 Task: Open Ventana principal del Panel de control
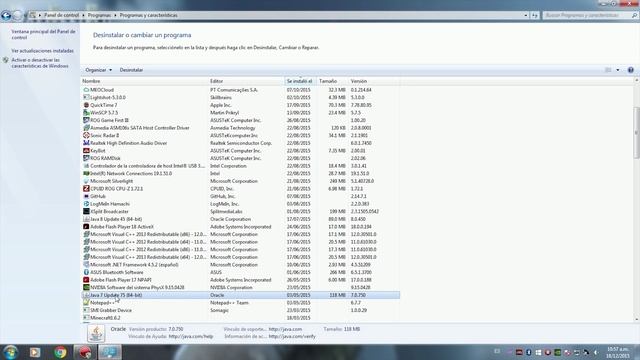(x=43, y=34)
